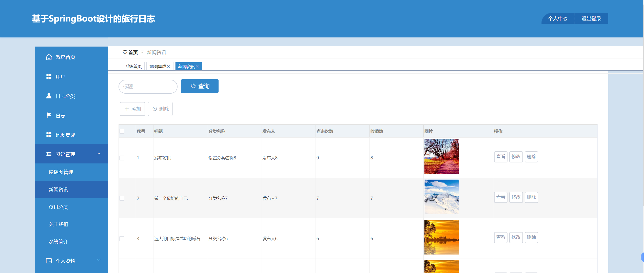644x273 pixels.
Task: Click the 添加 button
Action: point(132,109)
